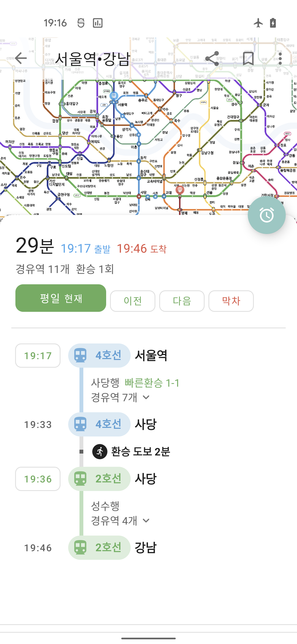Select the 막차 last train option
The height and width of the screenshot is (644, 297).
coord(231,301)
